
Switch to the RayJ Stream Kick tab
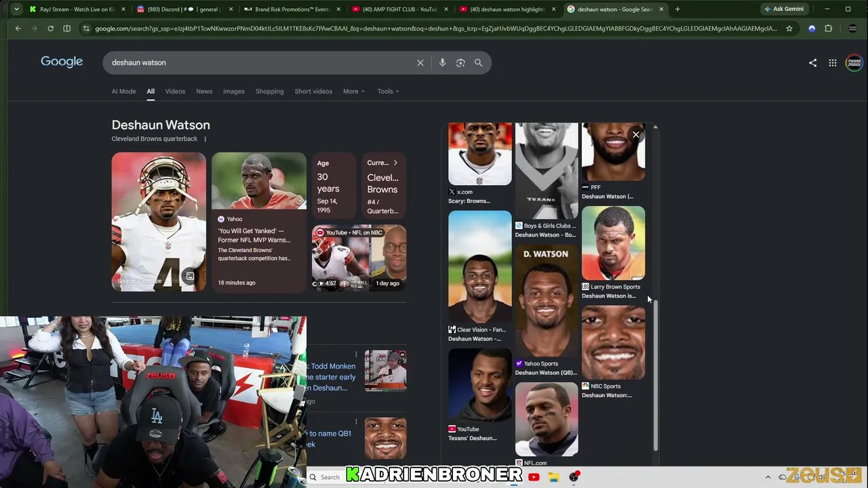tap(78, 9)
